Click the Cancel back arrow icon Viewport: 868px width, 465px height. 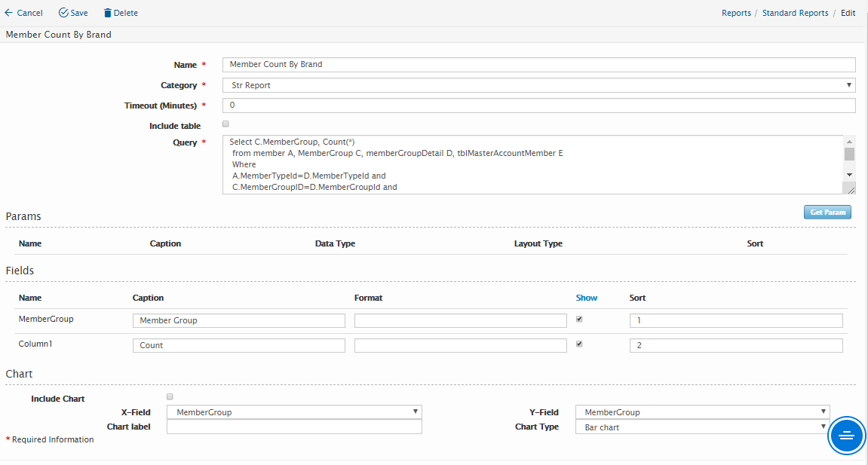tap(8, 13)
